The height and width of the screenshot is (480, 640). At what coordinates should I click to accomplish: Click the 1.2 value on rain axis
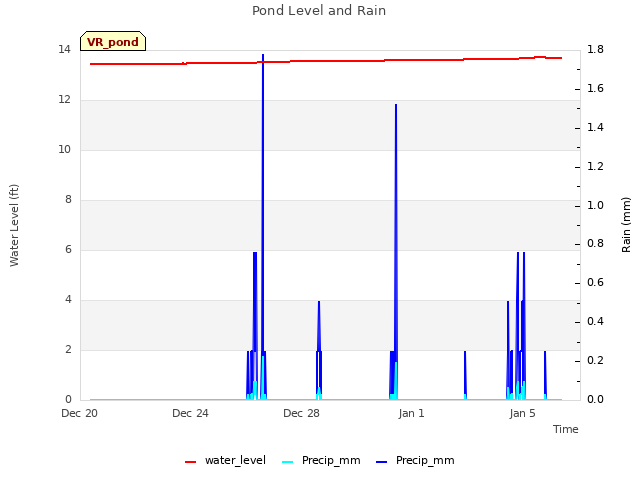(595, 167)
